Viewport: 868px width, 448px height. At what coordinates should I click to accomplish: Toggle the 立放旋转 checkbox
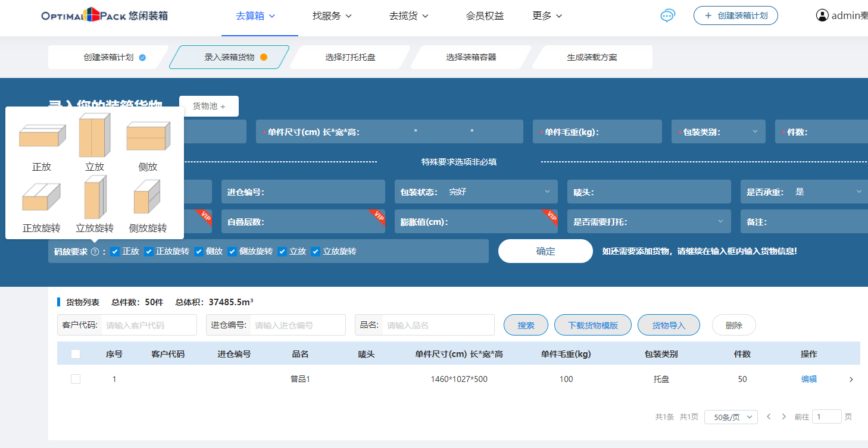click(316, 252)
